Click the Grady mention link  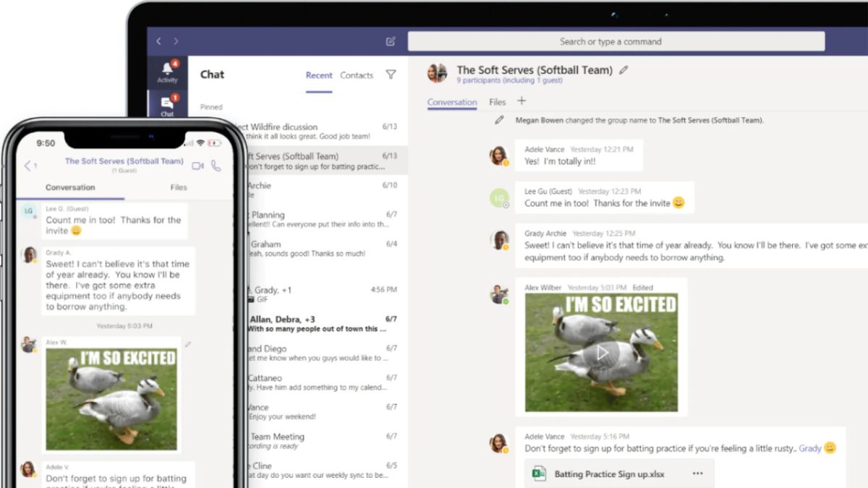[x=809, y=448]
